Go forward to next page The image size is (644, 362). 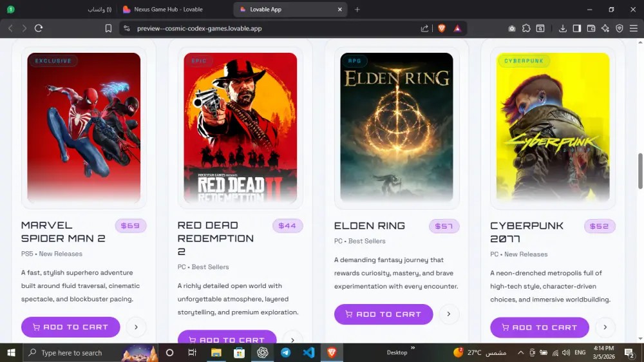point(24,28)
